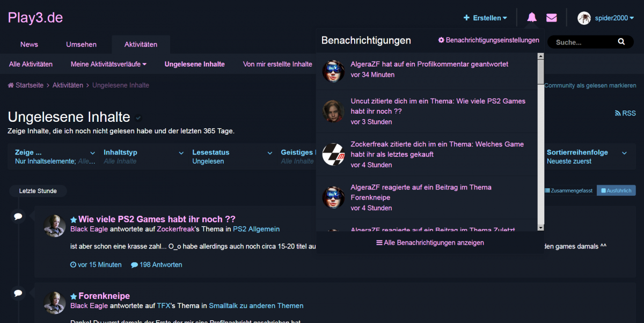Click Alle Benachrichtigungen anzeigen link
The width and height of the screenshot is (644, 323).
(430, 243)
